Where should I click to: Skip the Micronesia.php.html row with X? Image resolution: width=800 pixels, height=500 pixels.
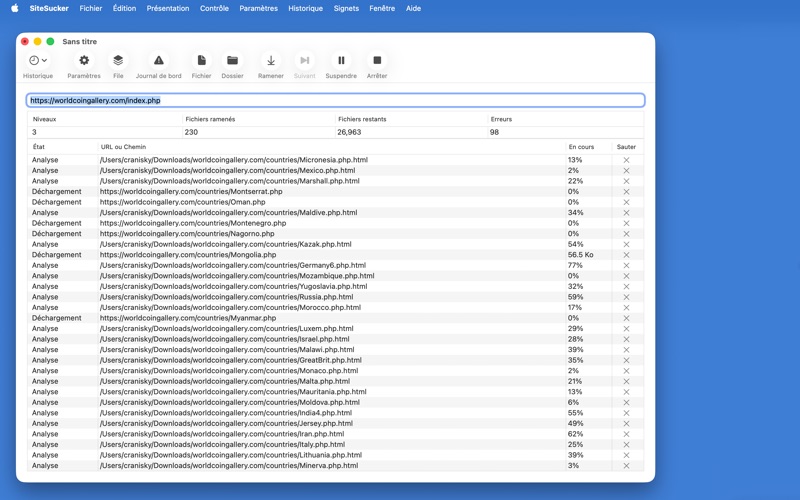coord(626,160)
